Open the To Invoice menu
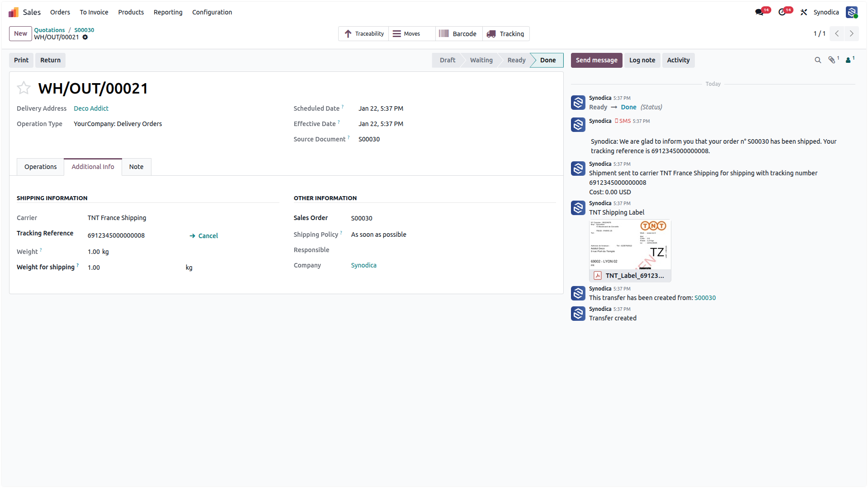 coord(94,12)
